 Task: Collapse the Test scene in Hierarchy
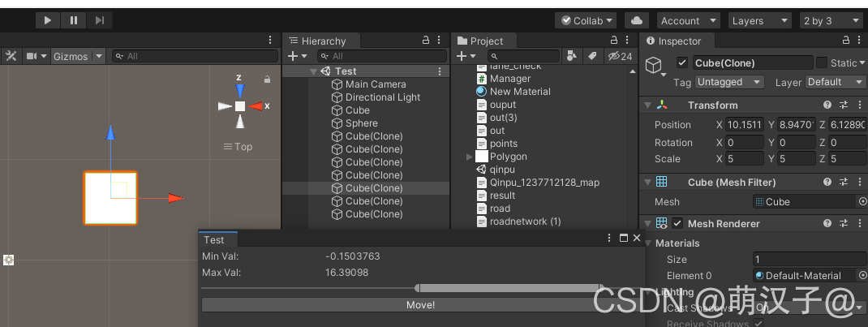click(313, 71)
